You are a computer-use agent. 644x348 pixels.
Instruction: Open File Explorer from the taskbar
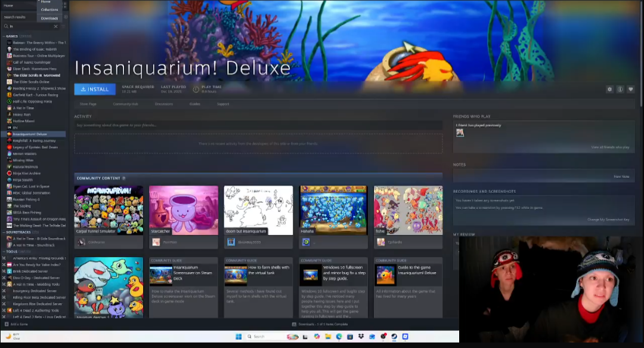tap(328, 337)
